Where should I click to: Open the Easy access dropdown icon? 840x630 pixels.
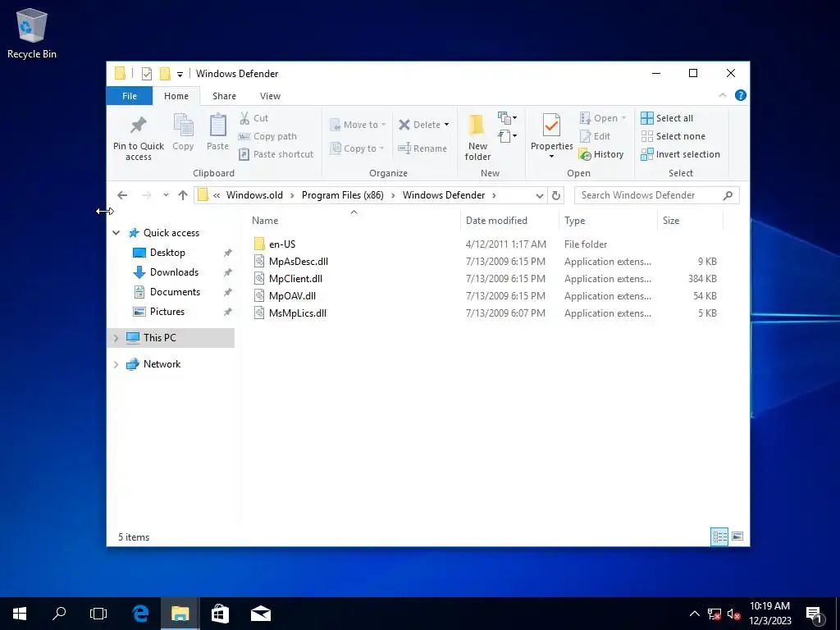point(507,136)
